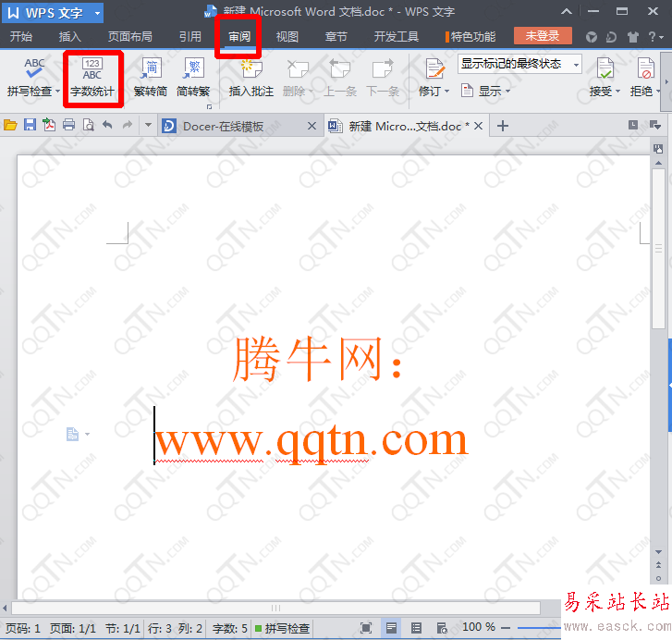Open the 插入 ribbon tab
This screenshot has width=672, height=640.
(x=70, y=37)
